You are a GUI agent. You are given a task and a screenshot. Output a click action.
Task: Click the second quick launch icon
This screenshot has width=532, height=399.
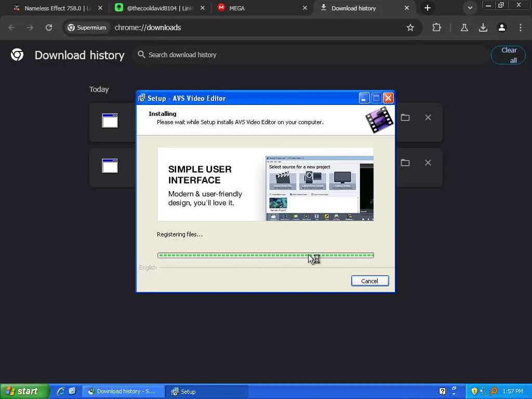(72, 391)
